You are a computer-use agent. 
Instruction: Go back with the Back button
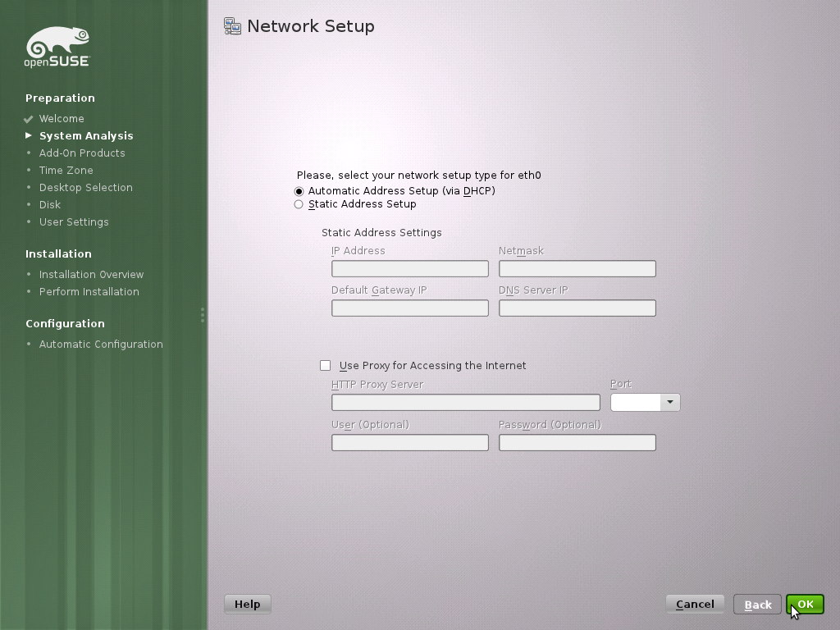(757, 605)
